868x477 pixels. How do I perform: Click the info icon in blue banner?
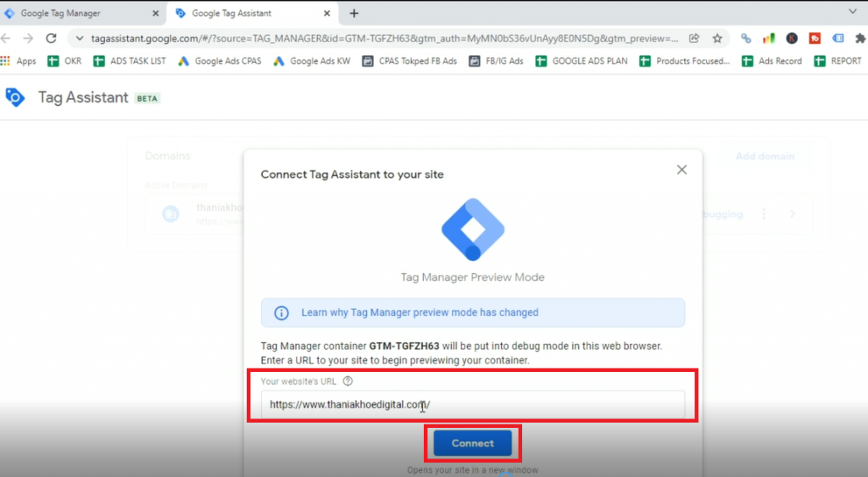click(x=281, y=313)
